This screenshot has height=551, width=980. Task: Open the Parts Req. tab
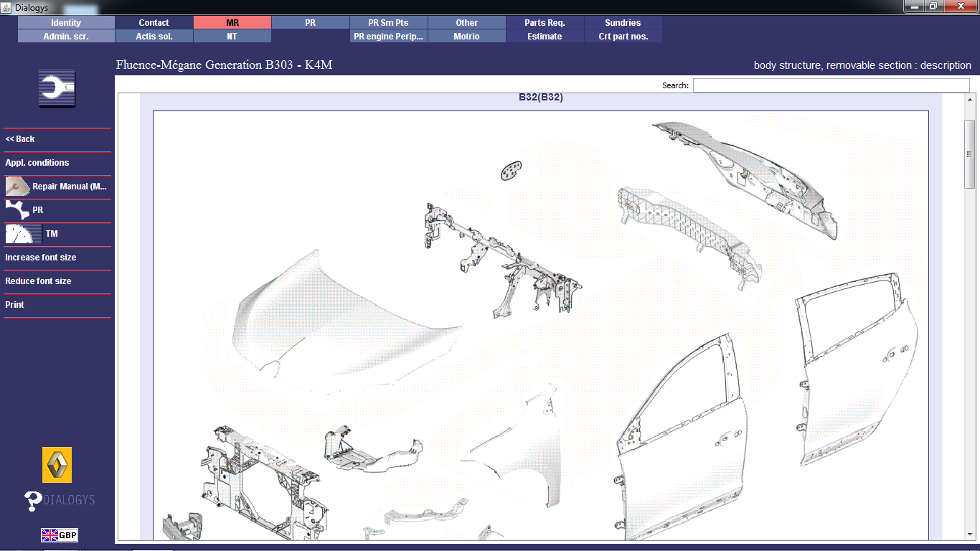click(545, 23)
